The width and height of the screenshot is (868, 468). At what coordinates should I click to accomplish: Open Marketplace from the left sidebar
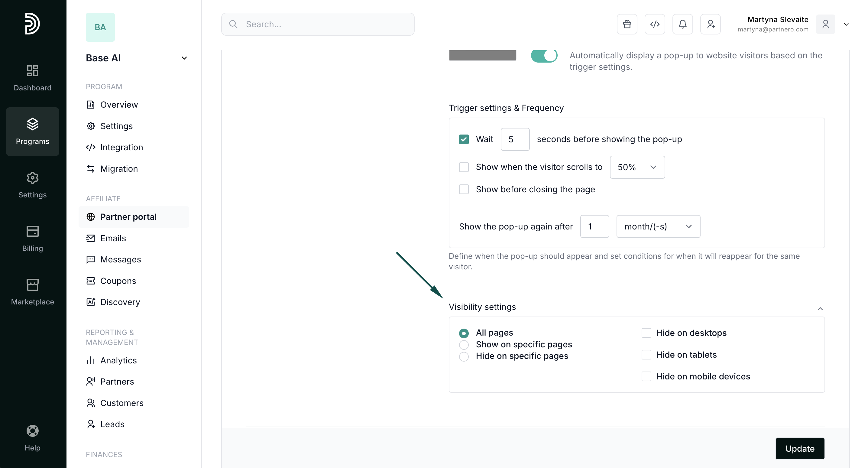pos(32,292)
